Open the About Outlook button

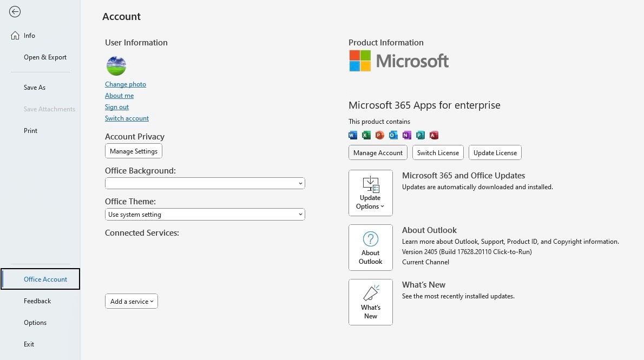click(x=371, y=248)
